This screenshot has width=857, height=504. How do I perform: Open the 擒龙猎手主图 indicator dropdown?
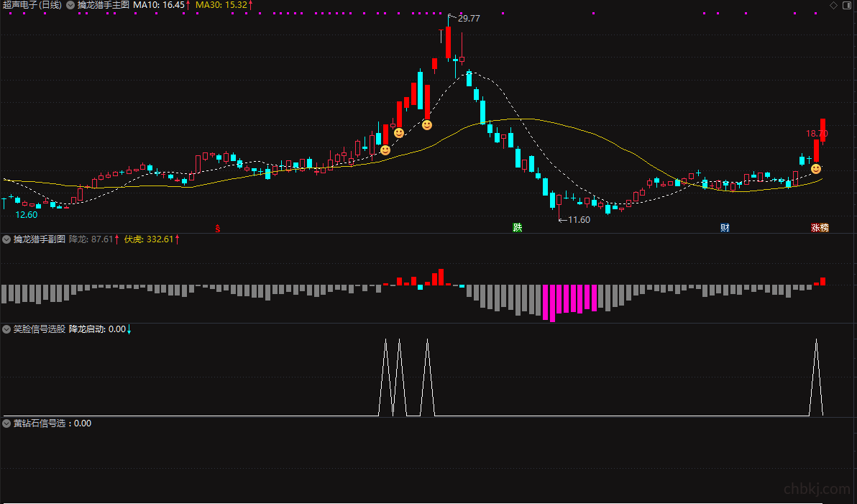click(70, 5)
